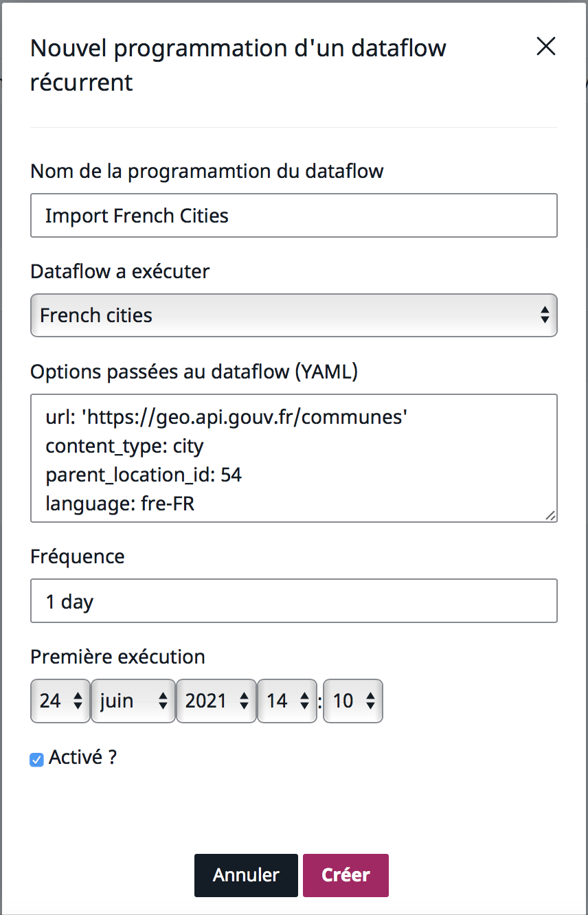Close the recurring dataflow dialog with X
The width and height of the screenshot is (588, 915).
[x=545, y=47]
